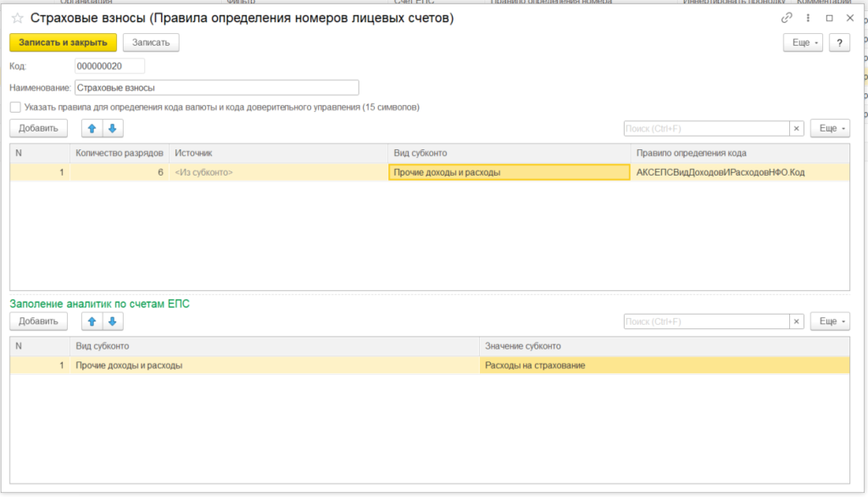Move rule row down in upper table
868x497 pixels.
point(112,128)
